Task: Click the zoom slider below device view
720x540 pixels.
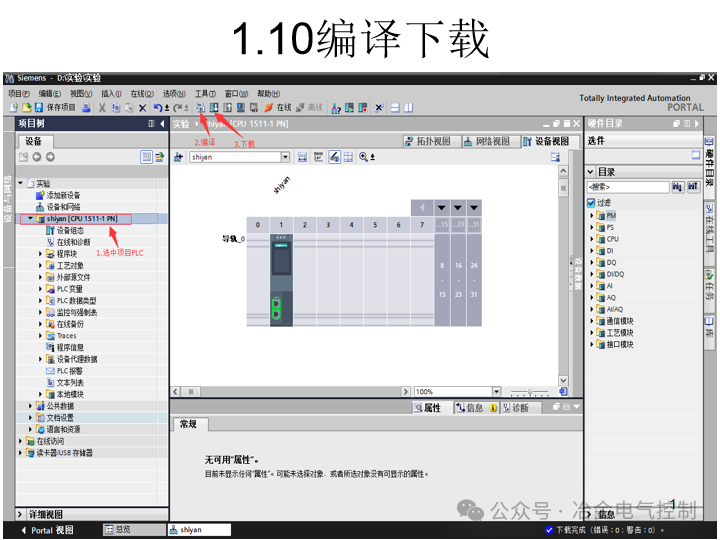Action: click(530, 392)
